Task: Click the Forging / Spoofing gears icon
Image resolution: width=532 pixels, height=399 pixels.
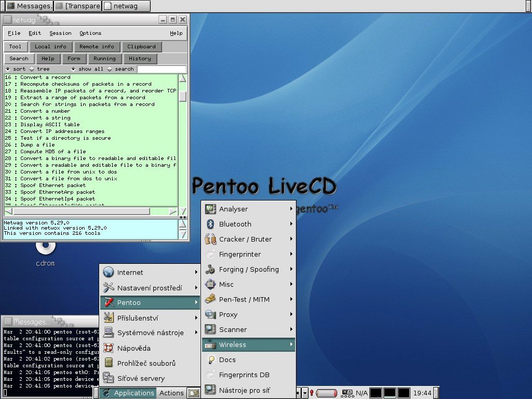Action: [210, 270]
